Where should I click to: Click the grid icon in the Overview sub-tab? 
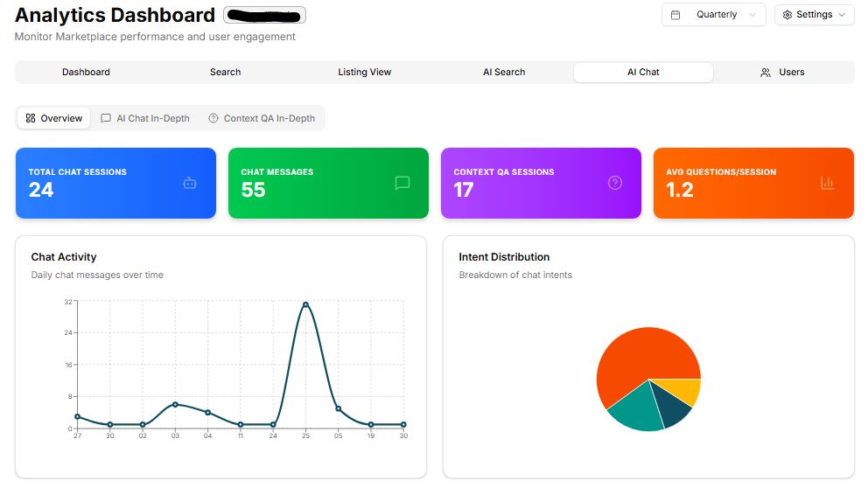coord(31,118)
